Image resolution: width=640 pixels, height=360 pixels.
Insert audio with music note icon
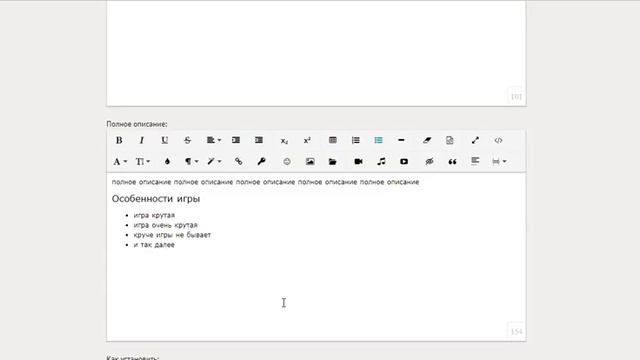coord(381,162)
